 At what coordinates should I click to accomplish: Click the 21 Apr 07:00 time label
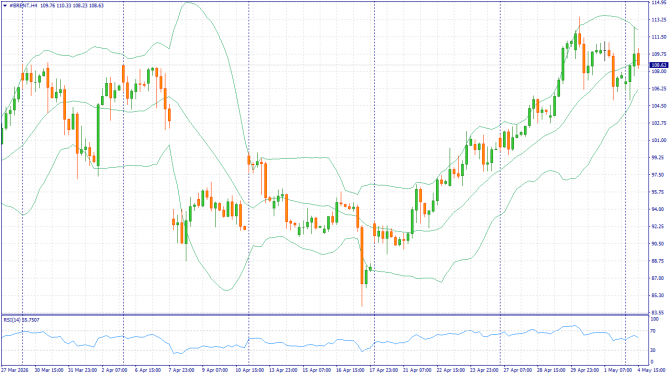[417, 370]
